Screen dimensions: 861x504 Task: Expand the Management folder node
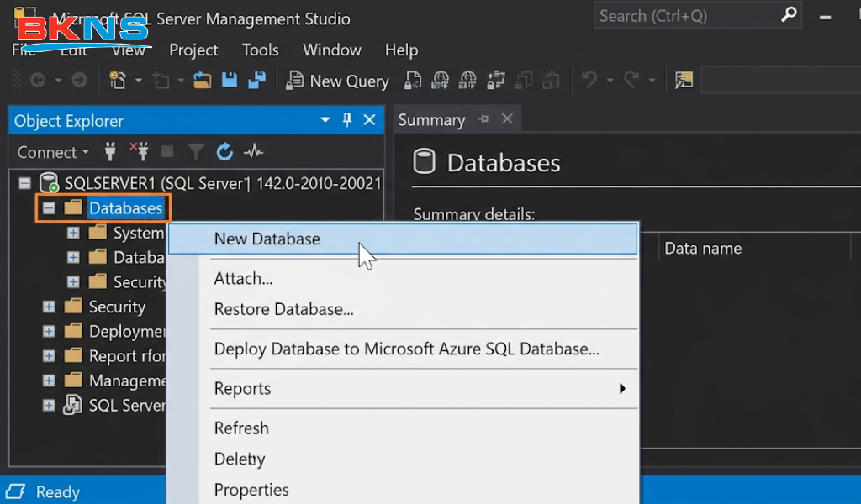[49, 381]
